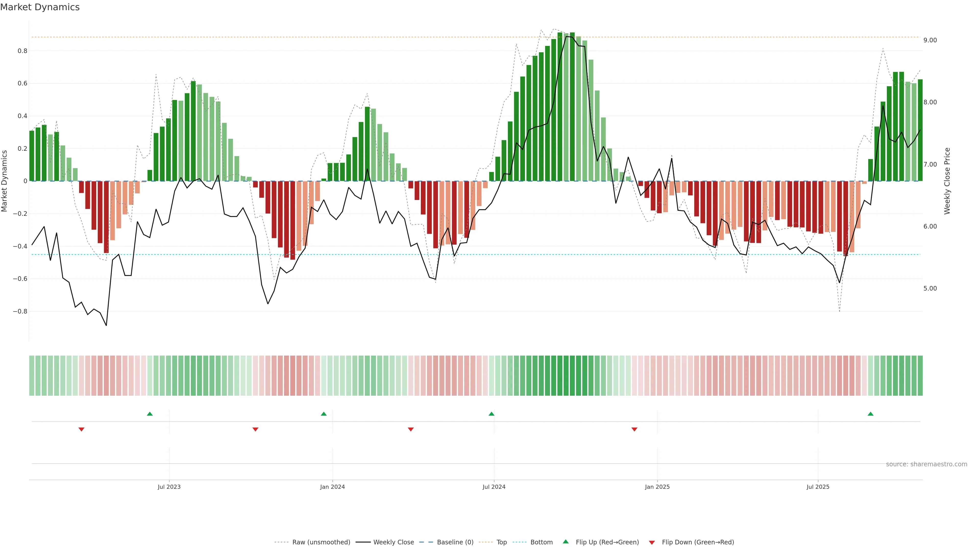Click the Top legend entry
Image resolution: width=980 pixels, height=551 pixels.
pyautogui.click(x=501, y=542)
